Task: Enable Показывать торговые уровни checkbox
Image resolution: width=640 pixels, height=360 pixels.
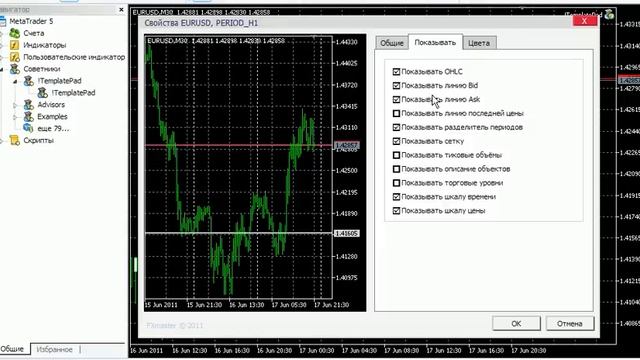Action: tap(396, 183)
